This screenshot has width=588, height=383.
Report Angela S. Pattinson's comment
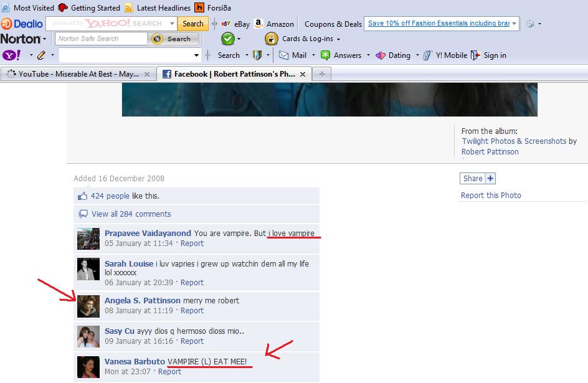tap(192, 311)
